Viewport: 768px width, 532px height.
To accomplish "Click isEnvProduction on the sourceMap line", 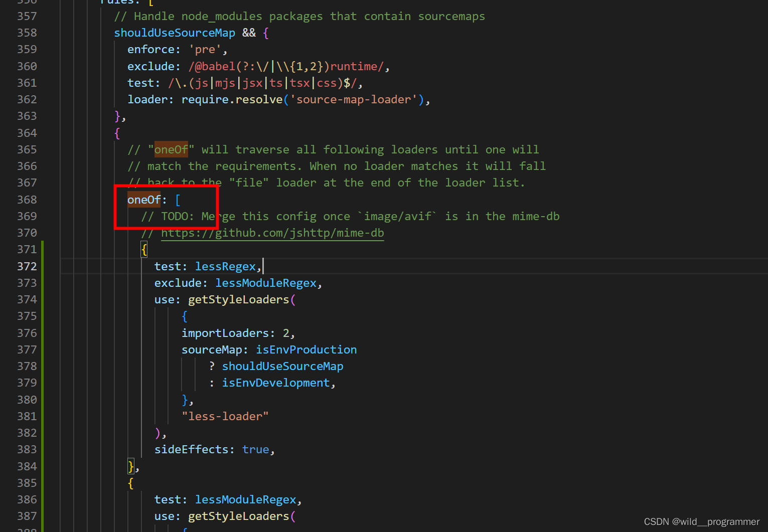I will (306, 349).
